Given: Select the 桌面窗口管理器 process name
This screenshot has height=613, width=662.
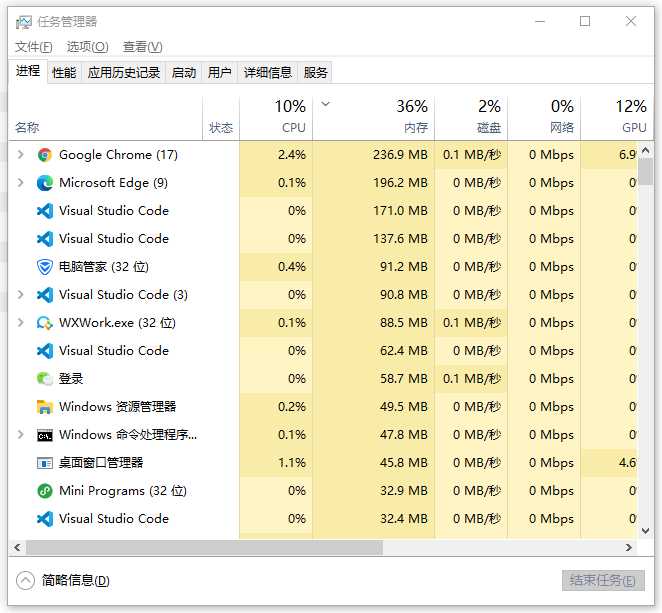Looking at the screenshot, I should (x=101, y=463).
